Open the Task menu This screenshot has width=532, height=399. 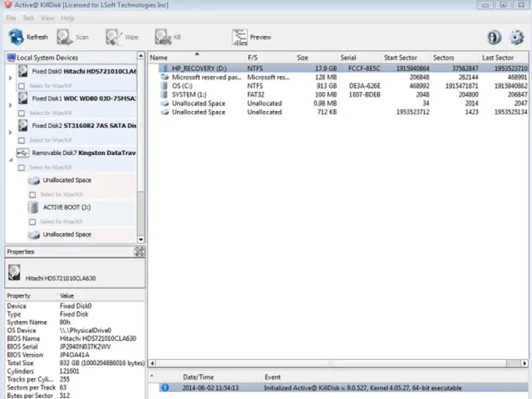[28, 18]
